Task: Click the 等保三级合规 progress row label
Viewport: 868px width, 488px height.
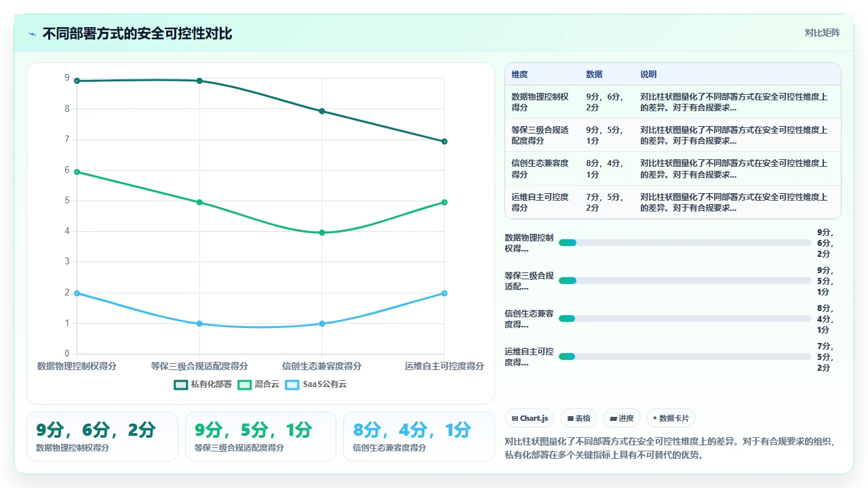Action: tap(530, 281)
